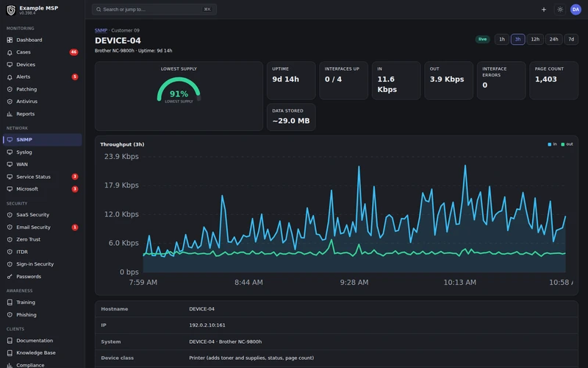This screenshot has height=368, width=588.
Task: Click the Zero Trust icon
Action: [10, 240]
